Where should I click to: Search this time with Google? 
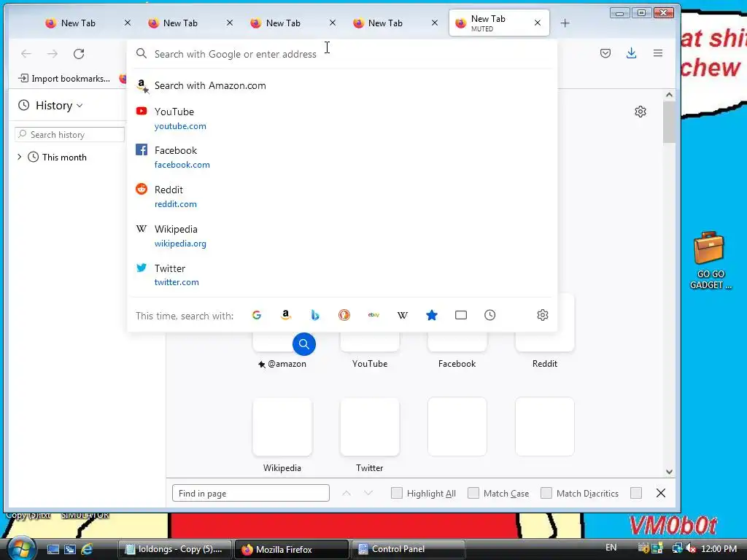[x=256, y=315]
